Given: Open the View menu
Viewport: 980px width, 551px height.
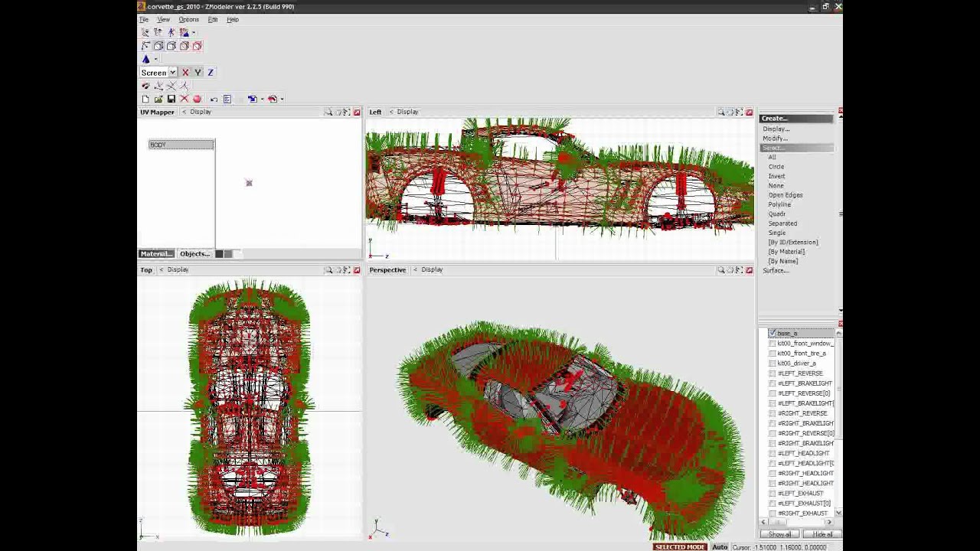Looking at the screenshot, I should click(x=163, y=20).
